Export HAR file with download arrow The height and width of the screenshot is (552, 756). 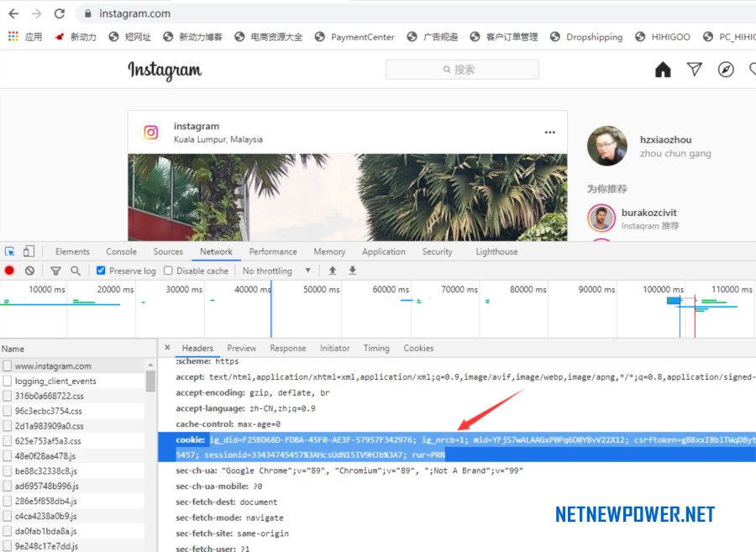[x=353, y=271]
